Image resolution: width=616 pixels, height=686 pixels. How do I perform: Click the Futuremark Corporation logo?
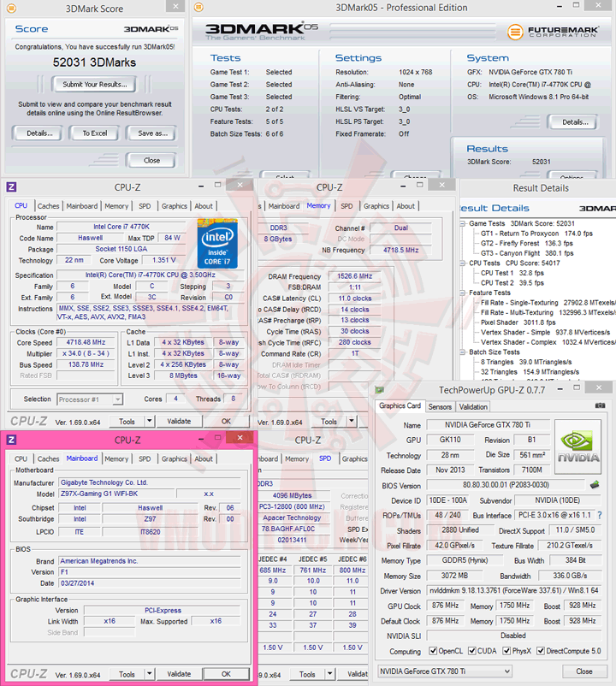553,32
